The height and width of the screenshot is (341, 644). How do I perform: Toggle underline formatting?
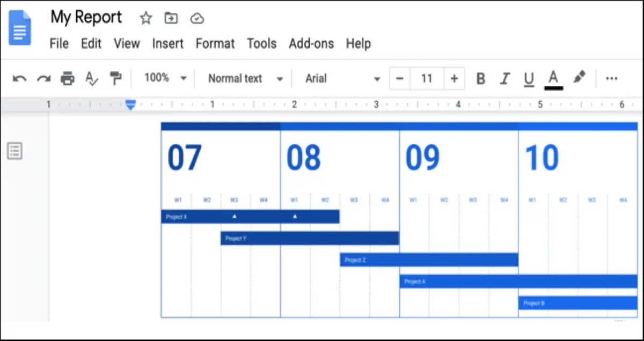point(529,79)
